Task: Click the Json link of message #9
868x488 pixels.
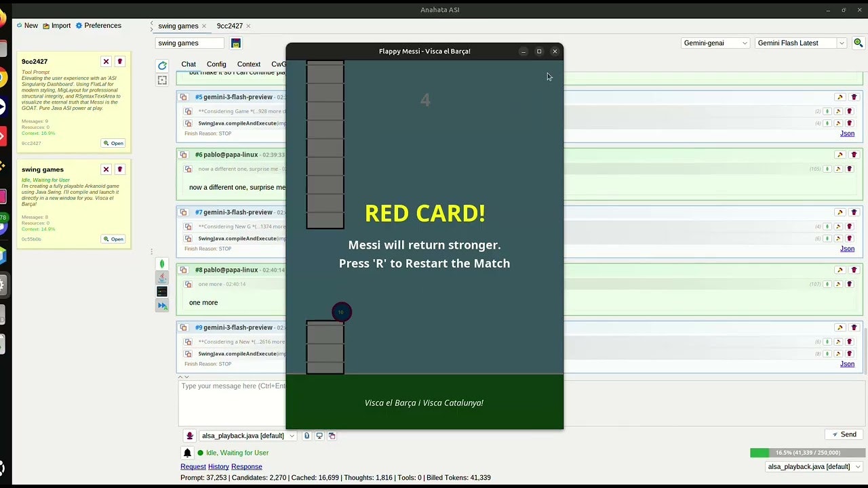Action: pos(847,364)
